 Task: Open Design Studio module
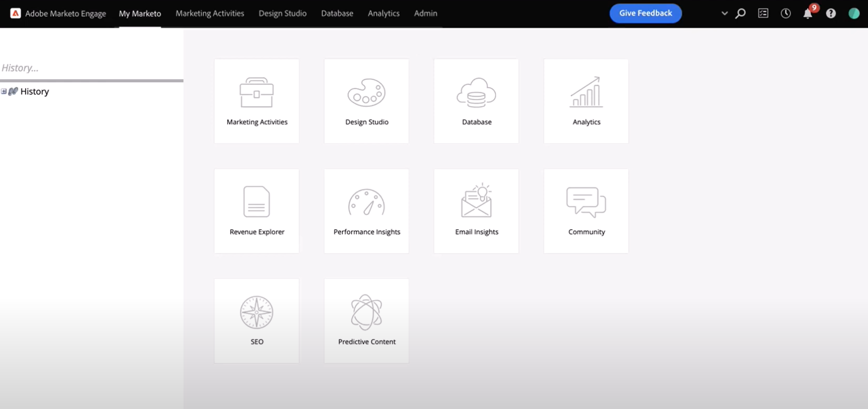tap(366, 101)
